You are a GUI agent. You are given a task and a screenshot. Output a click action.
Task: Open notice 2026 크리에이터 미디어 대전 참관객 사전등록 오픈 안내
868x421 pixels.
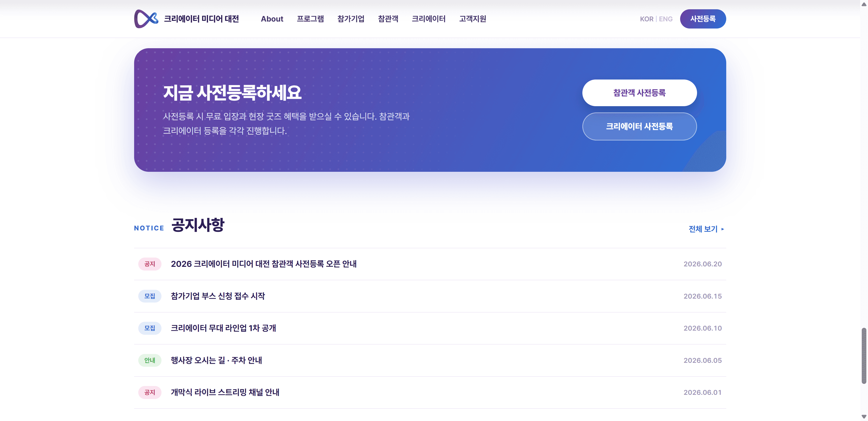click(430, 264)
